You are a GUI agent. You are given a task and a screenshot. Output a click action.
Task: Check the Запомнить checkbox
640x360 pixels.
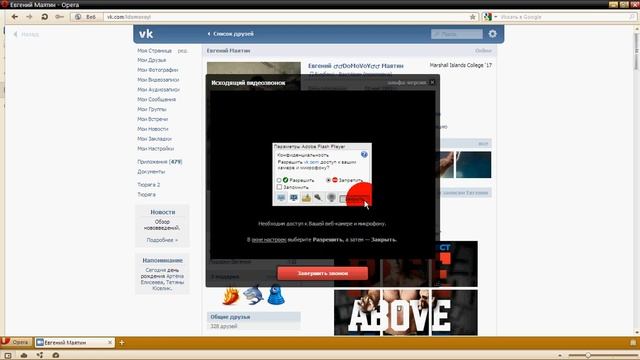coord(279,187)
